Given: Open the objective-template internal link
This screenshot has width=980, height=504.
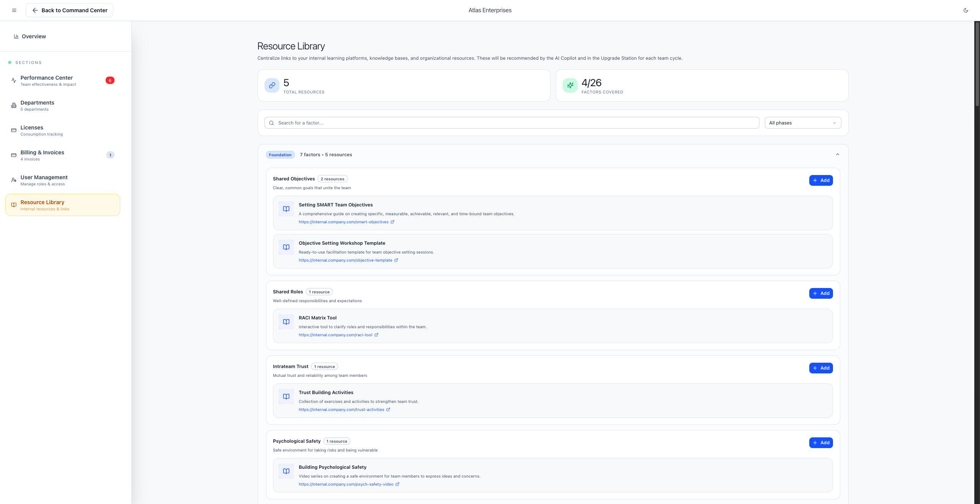Looking at the screenshot, I should [x=345, y=260].
